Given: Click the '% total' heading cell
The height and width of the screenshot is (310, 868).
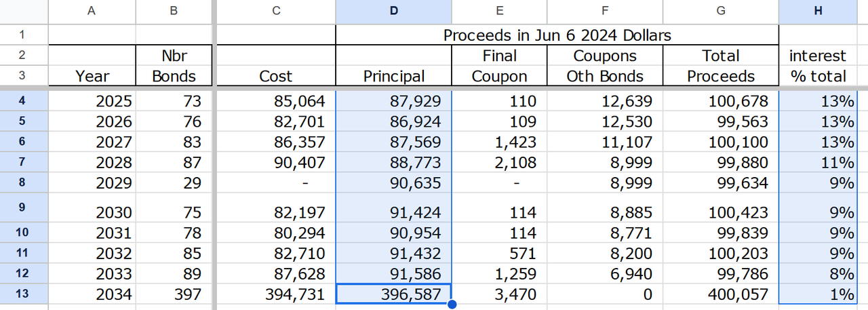Looking at the screenshot, I should [x=818, y=76].
